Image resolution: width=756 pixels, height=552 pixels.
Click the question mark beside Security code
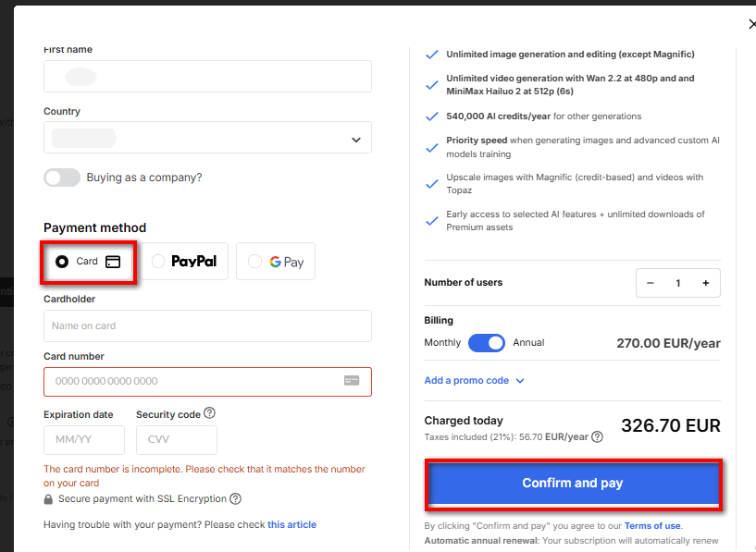[205, 413]
